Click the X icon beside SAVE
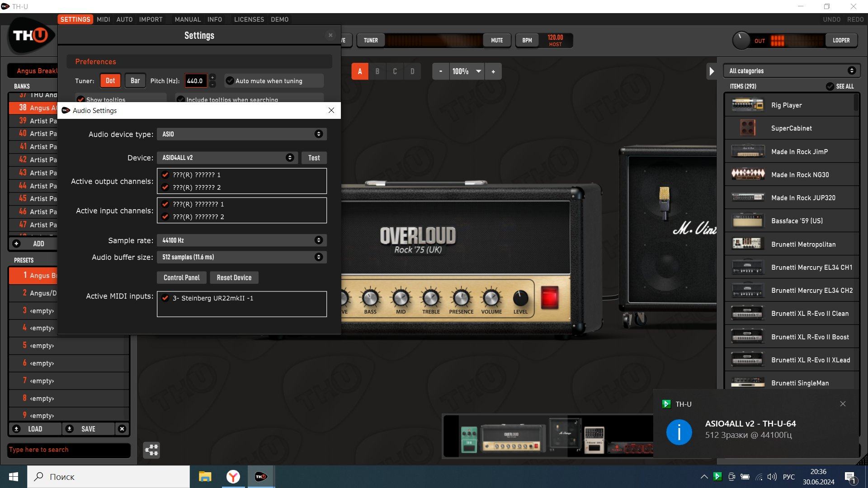 coord(122,429)
